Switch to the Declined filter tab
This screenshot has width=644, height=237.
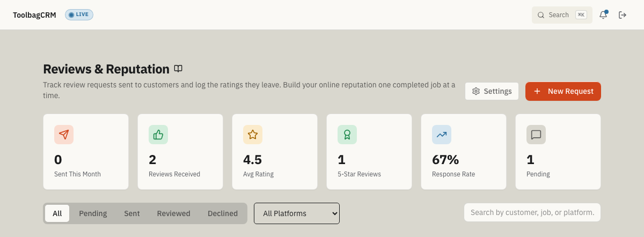point(223,213)
